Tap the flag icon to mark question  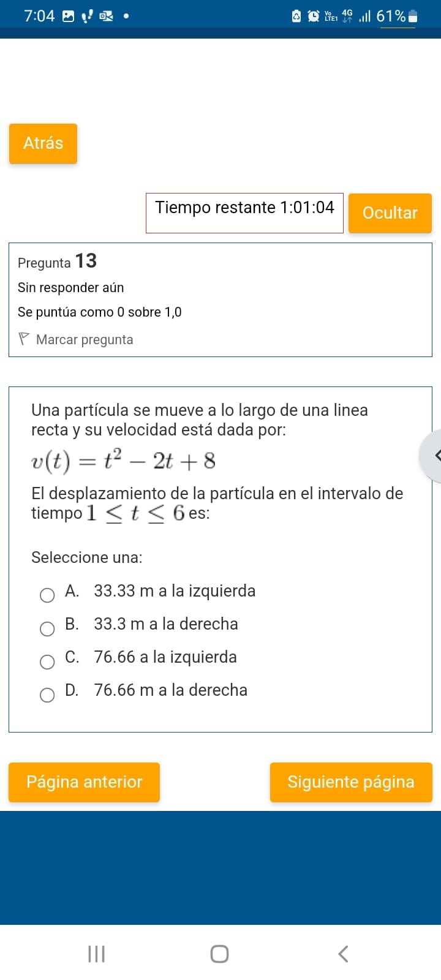pyautogui.click(x=24, y=339)
